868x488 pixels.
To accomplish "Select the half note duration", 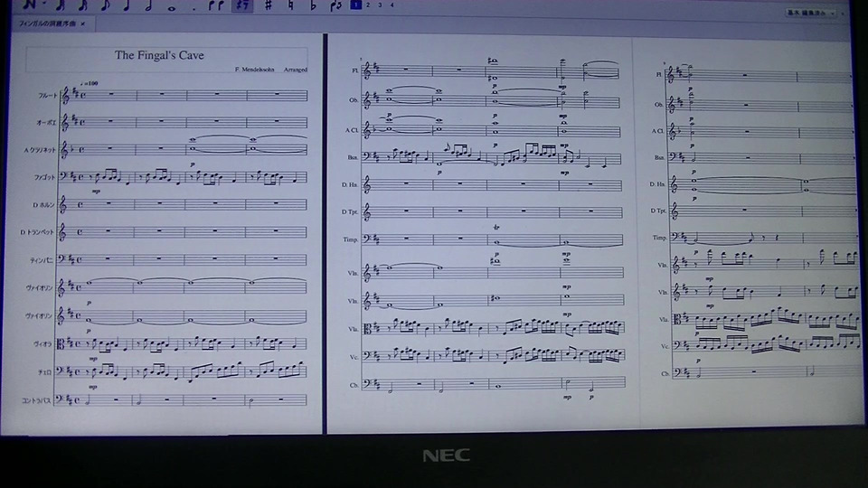I will pos(148,5).
